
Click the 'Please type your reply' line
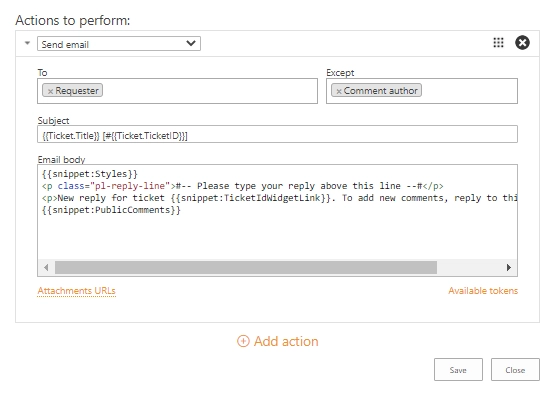point(242,186)
